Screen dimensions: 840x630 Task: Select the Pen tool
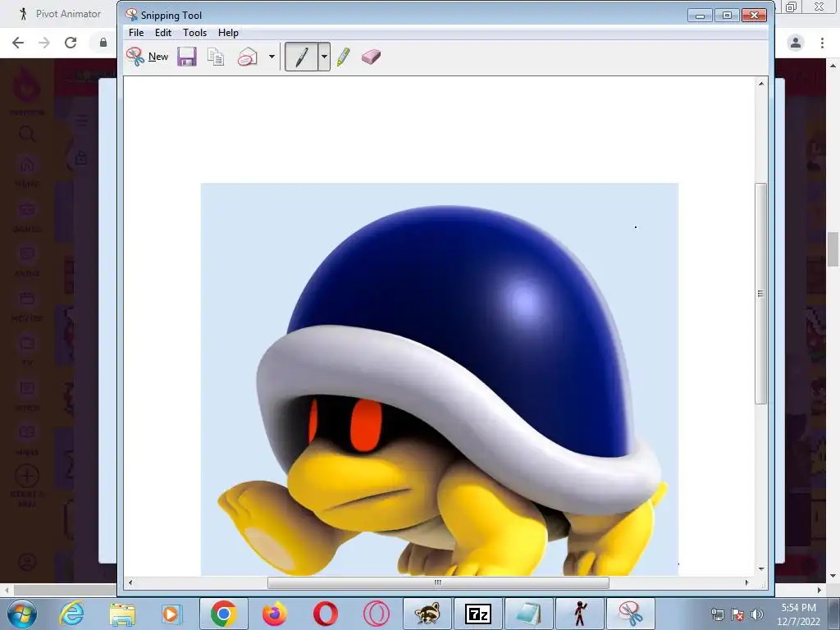coord(302,57)
